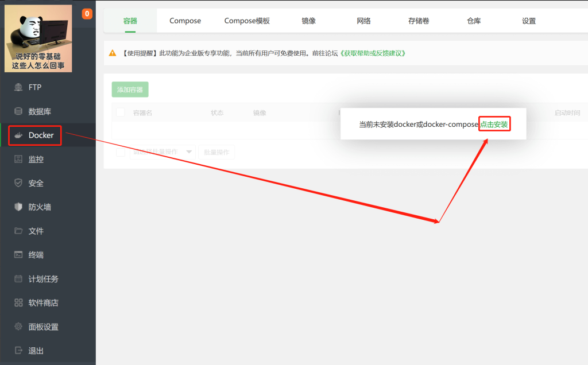
Task: Click the 状态 column header
Action: 217,113
